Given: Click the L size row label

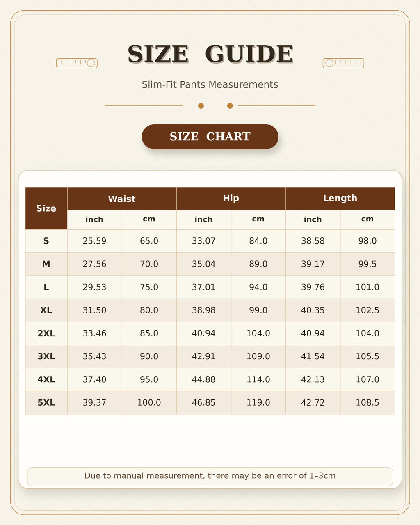Looking at the screenshot, I should click(46, 287).
